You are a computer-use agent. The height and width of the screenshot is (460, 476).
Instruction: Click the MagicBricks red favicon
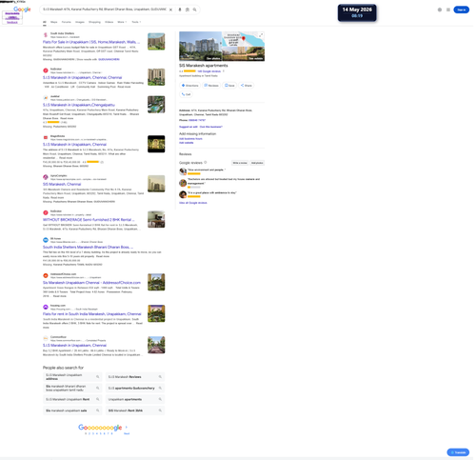[46, 137]
